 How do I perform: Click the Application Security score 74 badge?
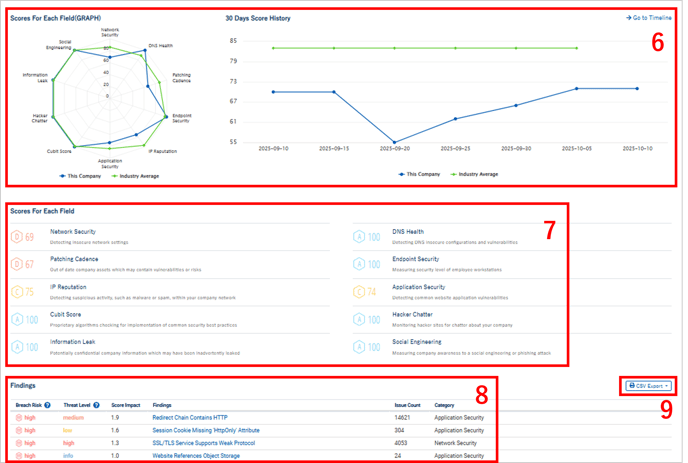pos(360,293)
